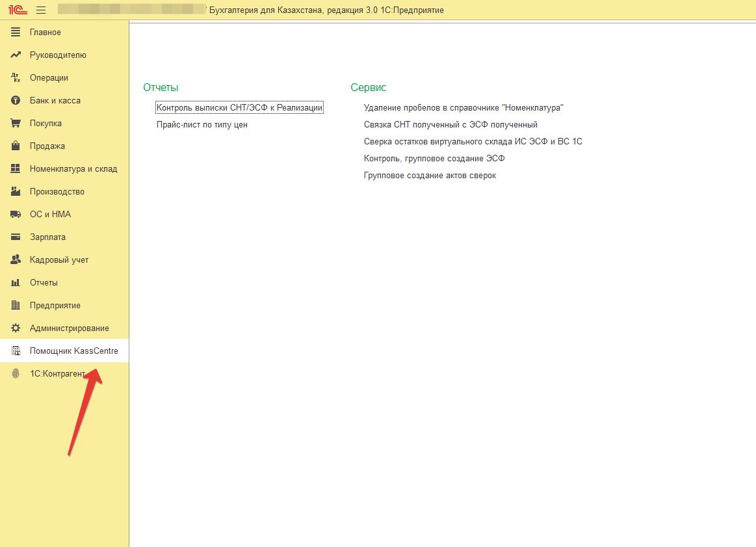Open the hamburger main menu
The image size is (756, 547).
point(41,10)
